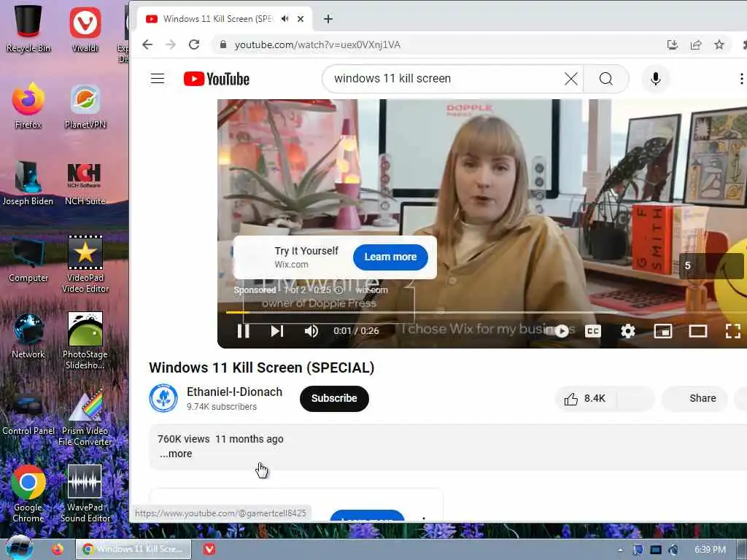Open VideoPad Video Editor shortcut
Screen dimensions: 747x560
[x=85, y=263]
